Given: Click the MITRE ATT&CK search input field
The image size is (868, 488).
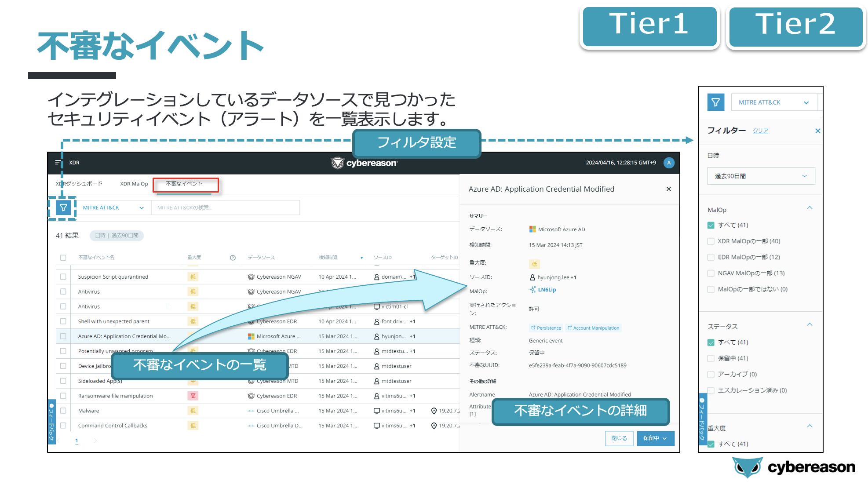Looking at the screenshot, I should pos(225,208).
